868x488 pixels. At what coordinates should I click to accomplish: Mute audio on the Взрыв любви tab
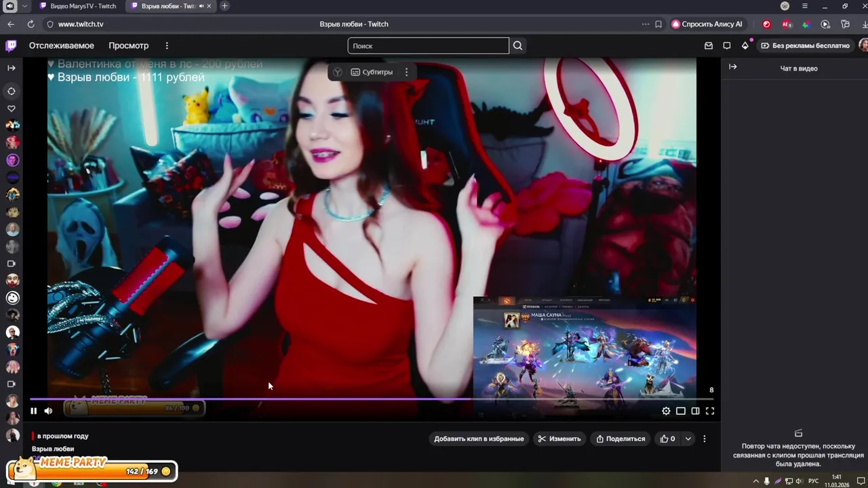click(201, 6)
